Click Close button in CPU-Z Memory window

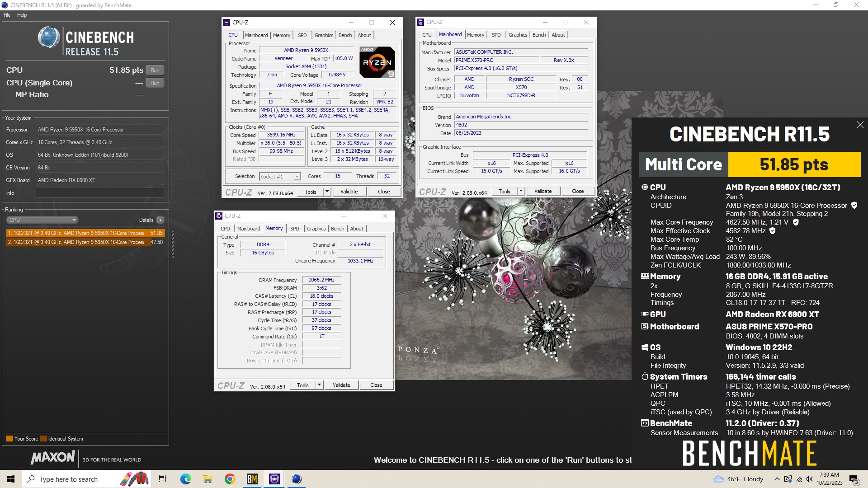coord(376,385)
